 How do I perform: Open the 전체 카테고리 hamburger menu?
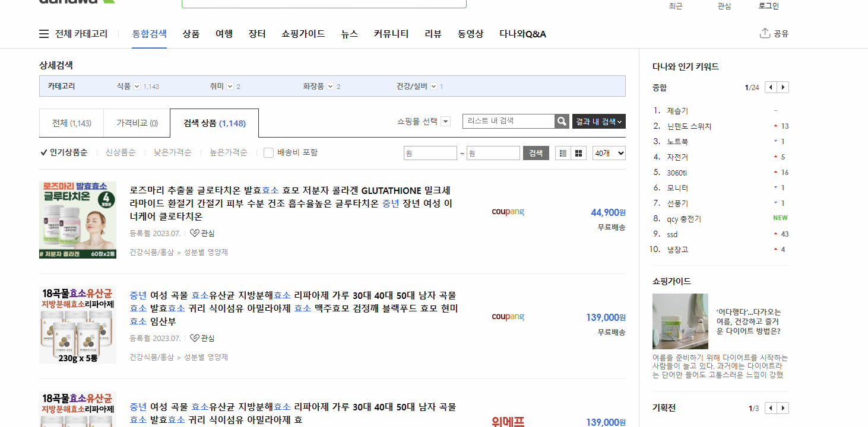pos(43,34)
